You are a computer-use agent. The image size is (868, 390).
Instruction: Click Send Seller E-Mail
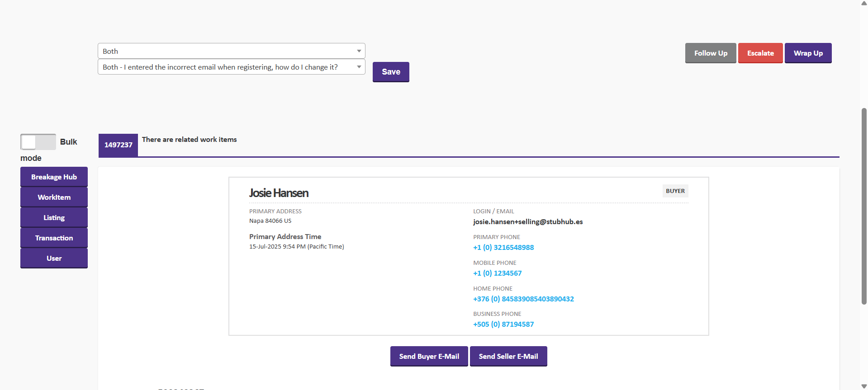(508, 356)
